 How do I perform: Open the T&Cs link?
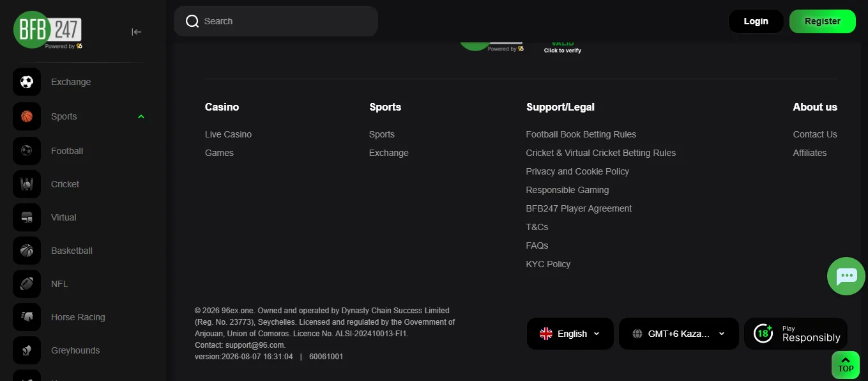pos(537,227)
